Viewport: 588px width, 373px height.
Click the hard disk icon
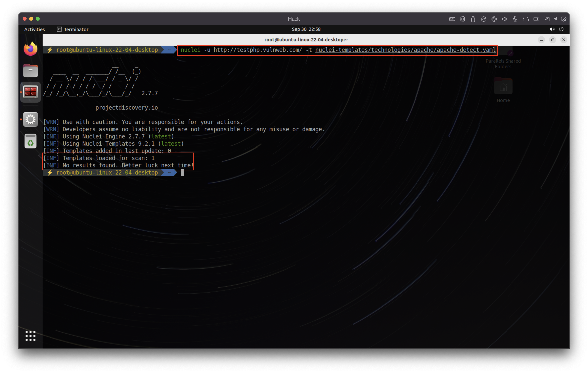pos(525,19)
